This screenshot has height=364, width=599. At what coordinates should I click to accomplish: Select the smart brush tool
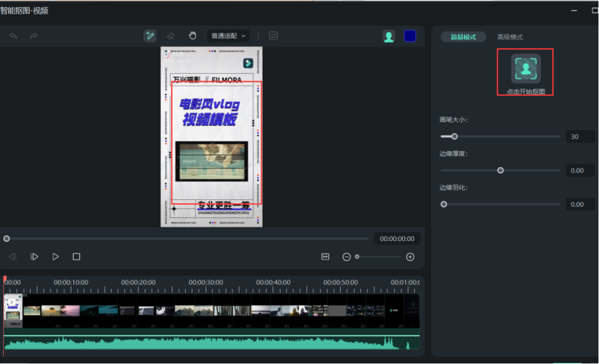(x=150, y=36)
